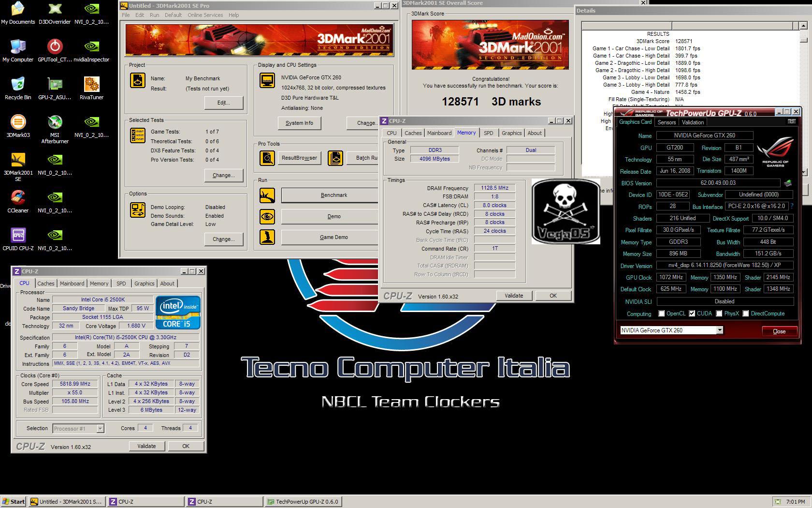Open D3DOverrider desktop icon
The image size is (812, 508).
(55, 13)
